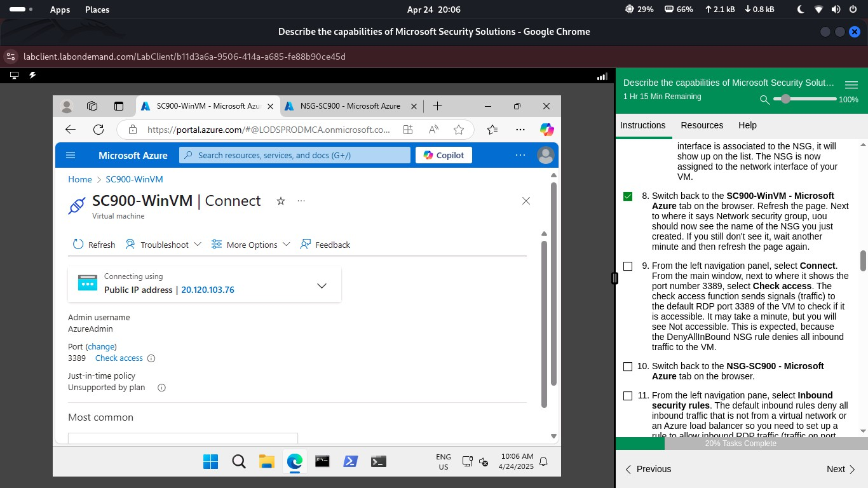Select the Resources tab in the lab panel

pos(702,125)
